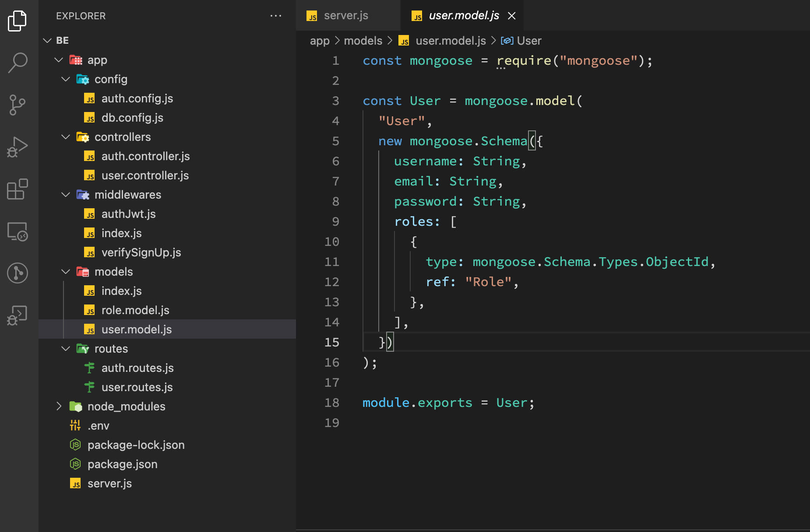
Task: Open the Extensions view
Action: point(18,189)
